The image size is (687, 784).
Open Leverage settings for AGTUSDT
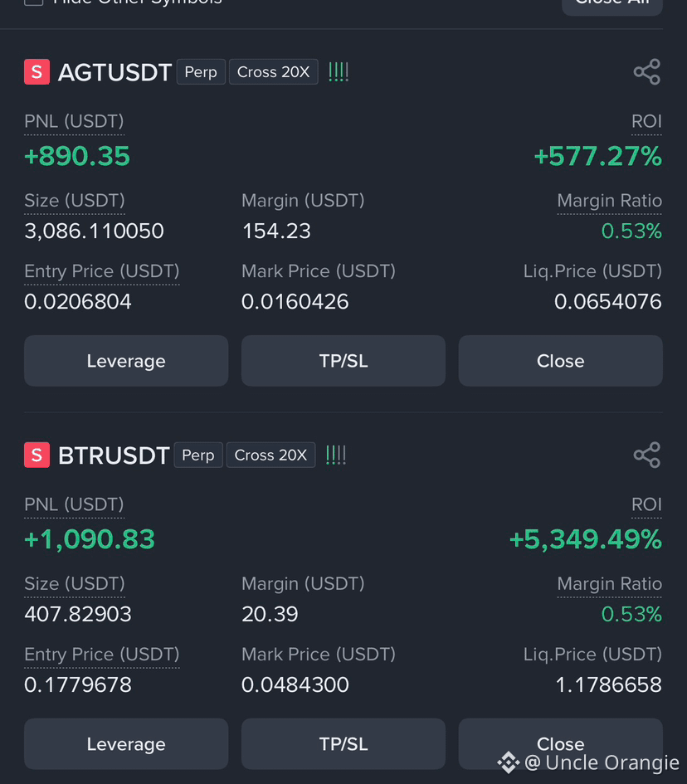point(126,361)
